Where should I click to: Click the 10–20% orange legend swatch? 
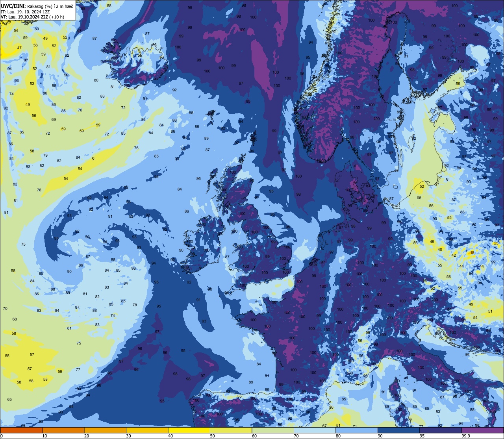[63, 430]
